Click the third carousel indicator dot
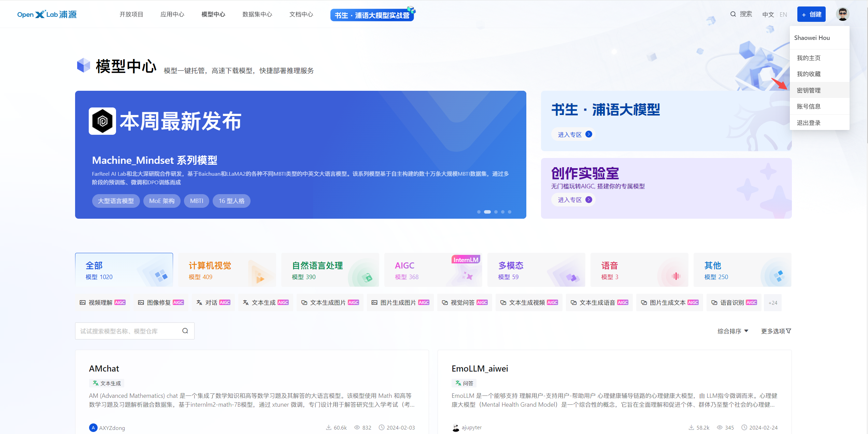Screen dimensions: 868x434 (496, 212)
